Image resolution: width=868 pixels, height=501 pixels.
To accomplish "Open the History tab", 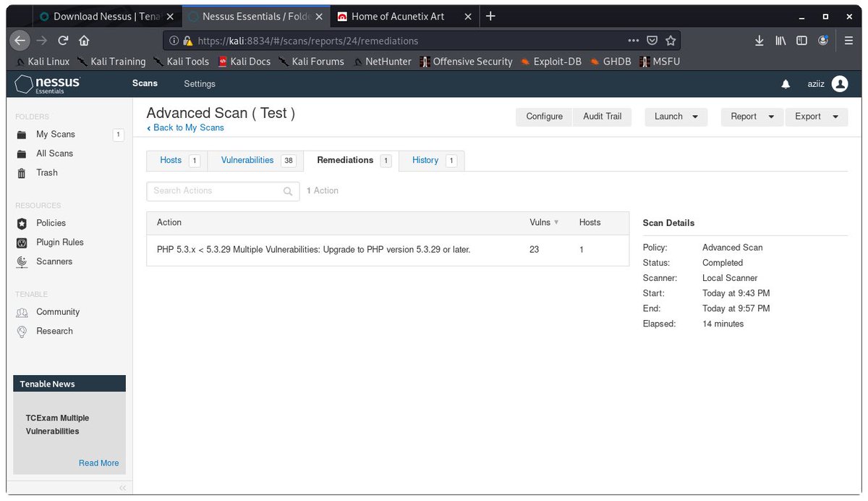I will pos(432,160).
